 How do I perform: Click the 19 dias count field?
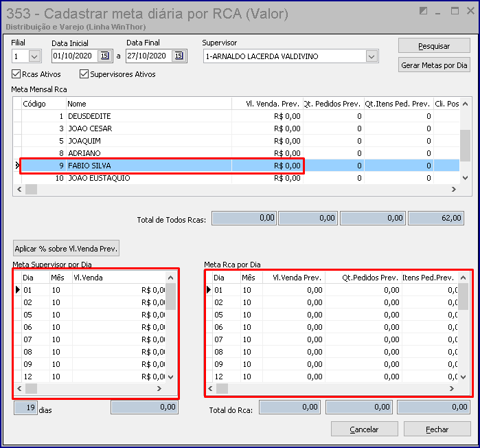click(x=25, y=408)
